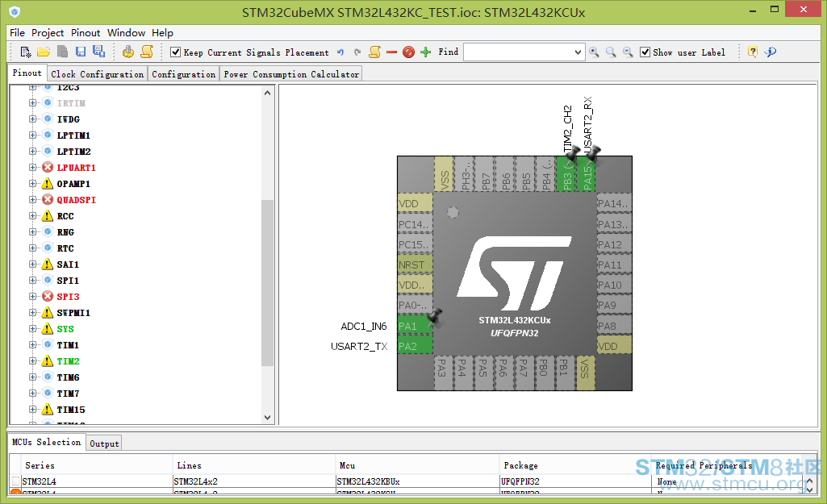Click the blue info bubble icon
Image resolution: width=827 pixels, height=504 pixels.
(771, 52)
